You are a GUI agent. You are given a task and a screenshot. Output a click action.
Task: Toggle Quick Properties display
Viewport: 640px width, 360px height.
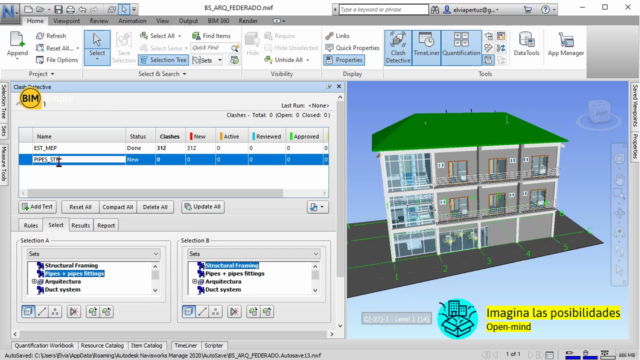[x=352, y=48]
